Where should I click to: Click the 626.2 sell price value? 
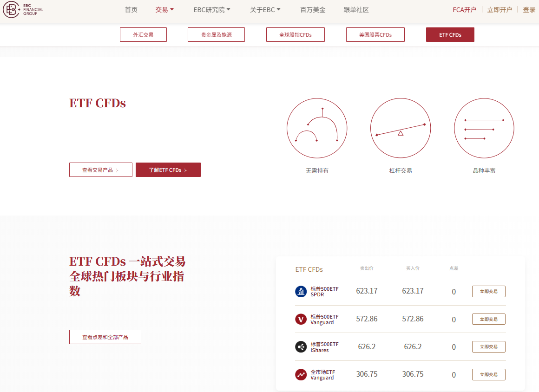(367, 346)
